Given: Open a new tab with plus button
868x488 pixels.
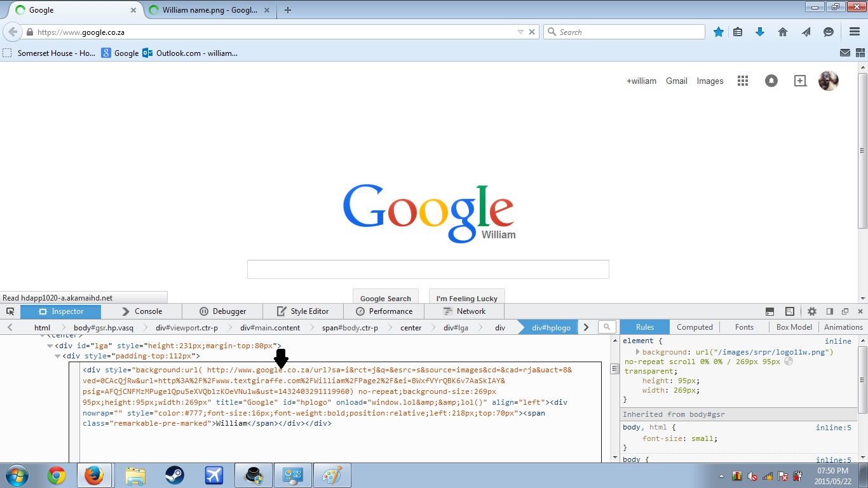Looking at the screenshot, I should 288,10.
